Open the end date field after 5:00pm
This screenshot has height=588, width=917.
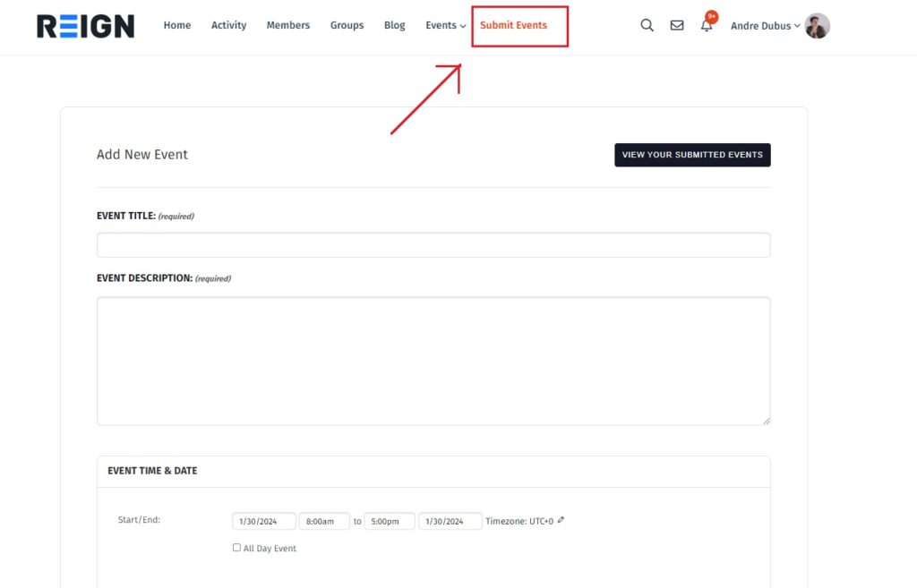450,522
